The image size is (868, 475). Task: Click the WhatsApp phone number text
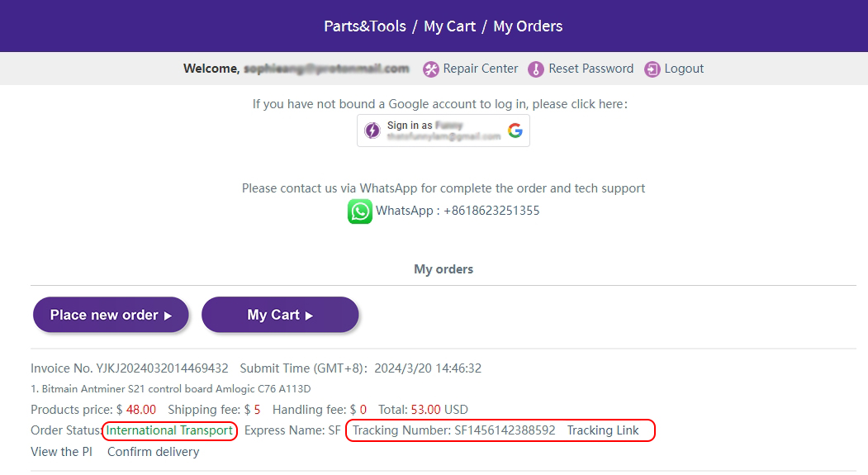point(458,211)
